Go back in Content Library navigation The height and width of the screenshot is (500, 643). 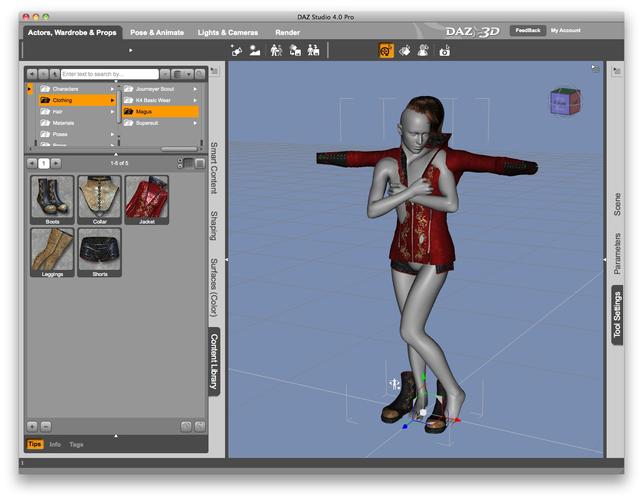(x=32, y=74)
